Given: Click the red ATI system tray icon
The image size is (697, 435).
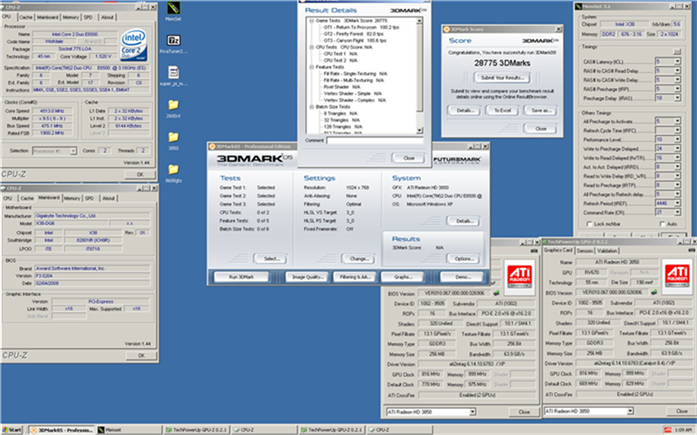Looking at the screenshot, I should [667, 430].
